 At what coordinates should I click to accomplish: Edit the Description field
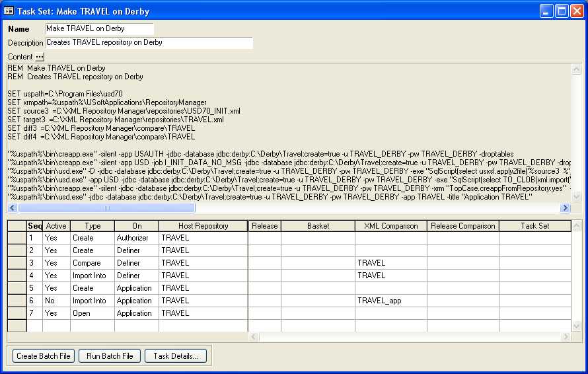coord(149,43)
